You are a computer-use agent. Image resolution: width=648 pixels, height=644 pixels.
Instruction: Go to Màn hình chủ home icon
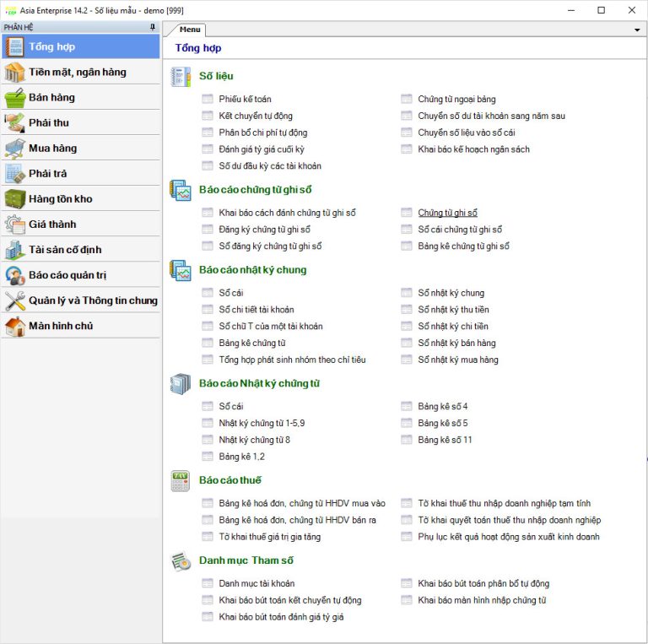click(14, 326)
